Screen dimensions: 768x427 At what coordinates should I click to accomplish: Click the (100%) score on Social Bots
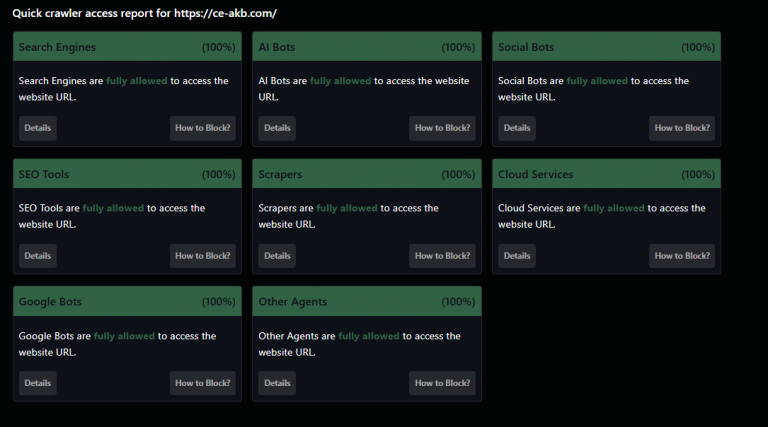(698, 47)
